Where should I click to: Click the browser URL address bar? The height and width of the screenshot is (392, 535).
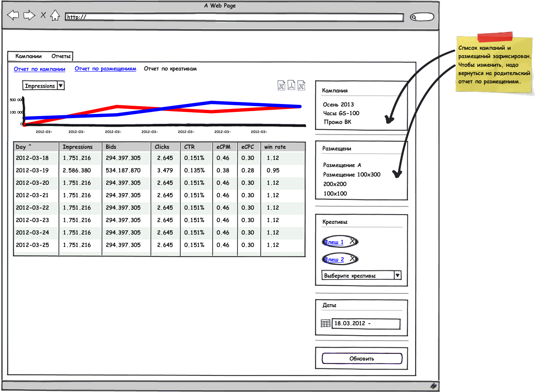(234, 17)
